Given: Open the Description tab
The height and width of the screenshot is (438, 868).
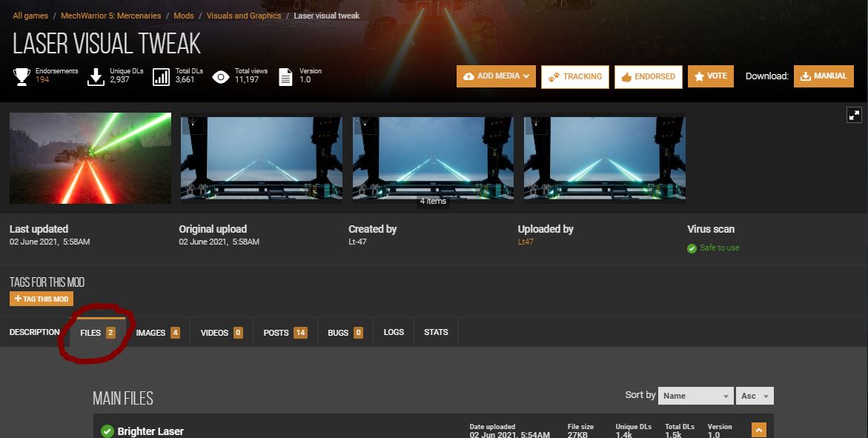Looking at the screenshot, I should (x=34, y=332).
